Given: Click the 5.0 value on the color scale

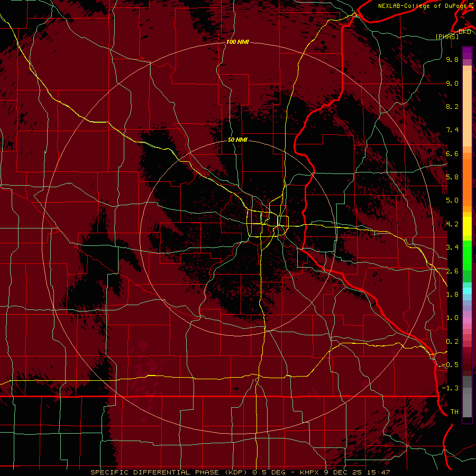Looking at the screenshot, I should (452, 200).
